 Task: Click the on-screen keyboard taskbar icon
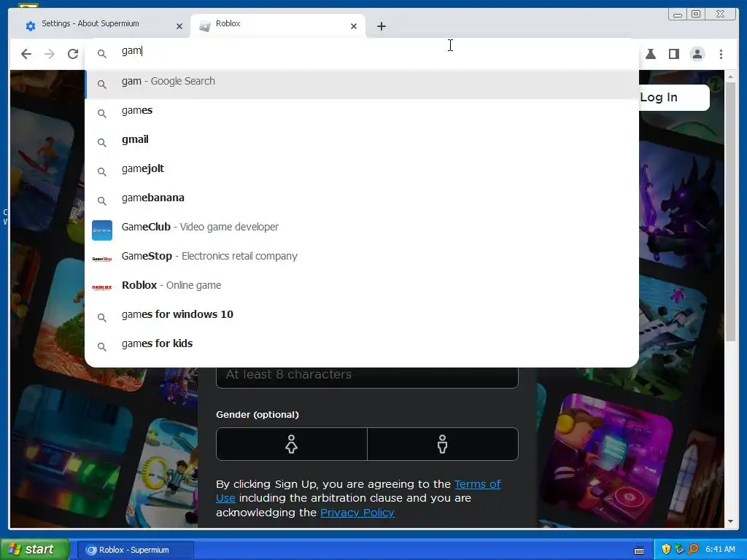pyautogui.click(x=639, y=550)
